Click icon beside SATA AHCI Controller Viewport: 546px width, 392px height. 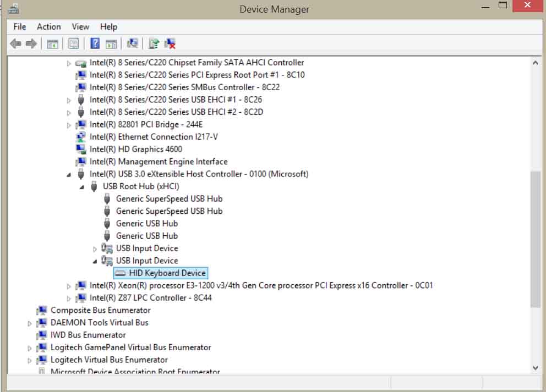click(81, 63)
